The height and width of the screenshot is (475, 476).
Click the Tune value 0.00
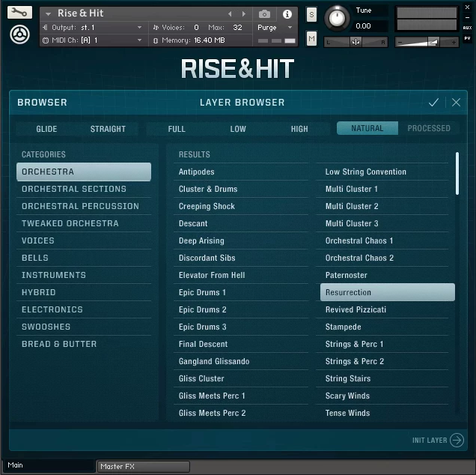pyautogui.click(x=364, y=26)
